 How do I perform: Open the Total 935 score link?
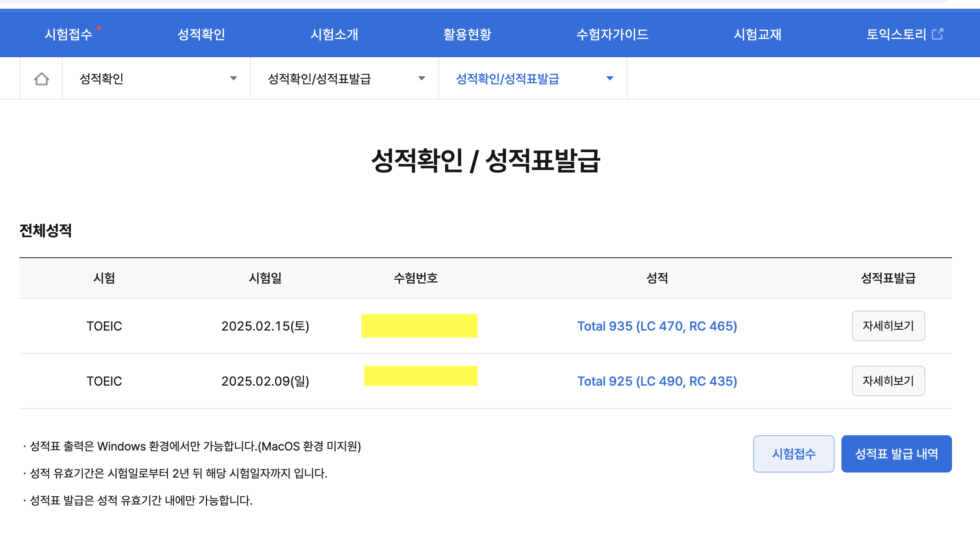[x=657, y=326]
